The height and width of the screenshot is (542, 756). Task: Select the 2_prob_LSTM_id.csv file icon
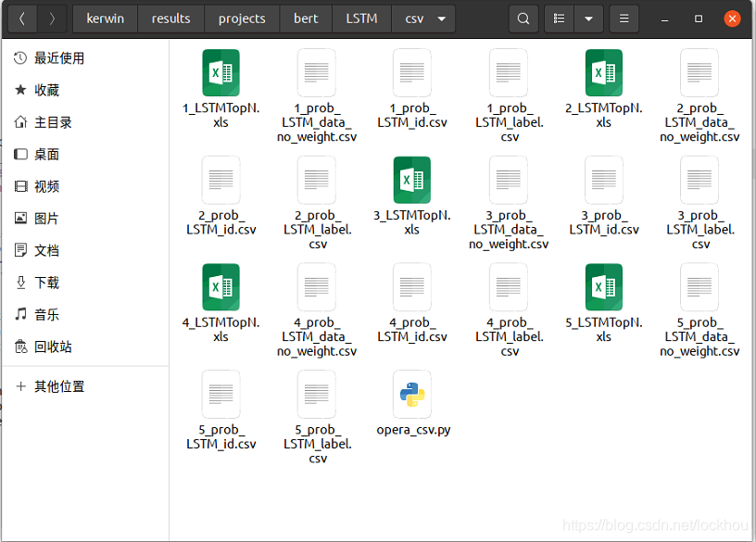coord(220,180)
